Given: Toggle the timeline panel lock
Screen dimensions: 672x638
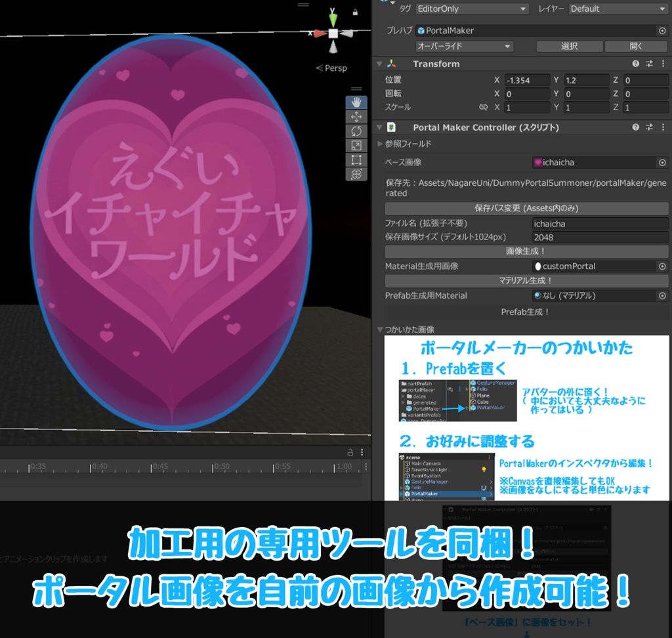Looking at the screenshot, I should click(x=350, y=452).
